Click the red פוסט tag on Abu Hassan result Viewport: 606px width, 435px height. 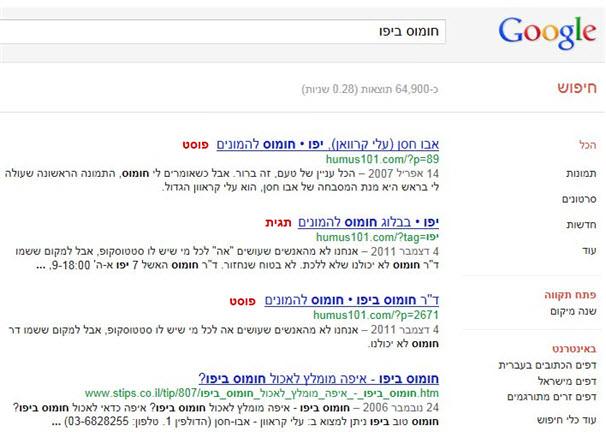click(196, 145)
